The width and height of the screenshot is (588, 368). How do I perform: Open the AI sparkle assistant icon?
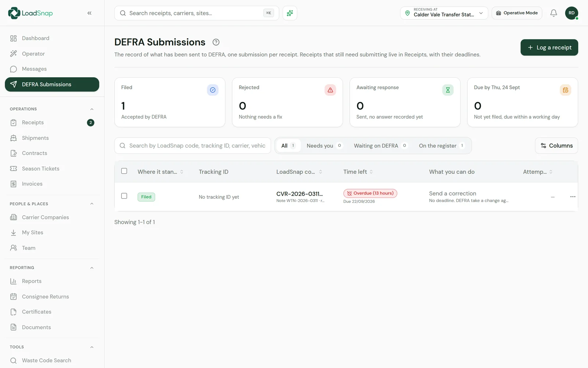pyautogui.click(x=290, y=13)
